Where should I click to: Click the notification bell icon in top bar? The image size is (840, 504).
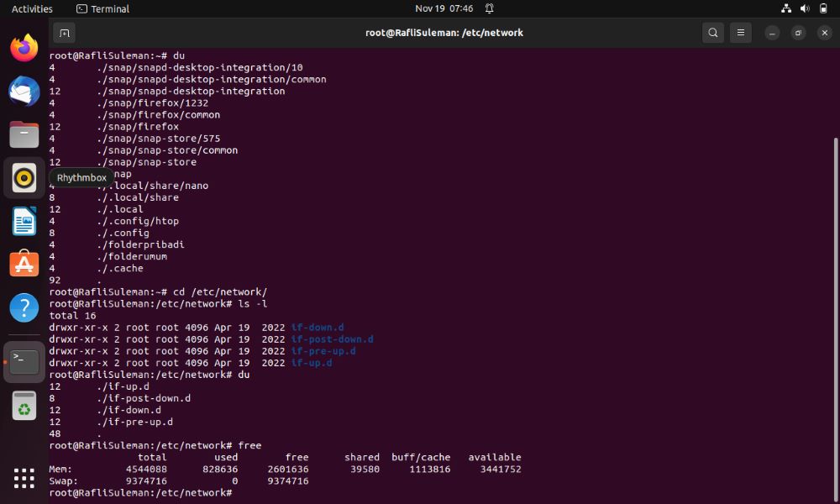[x=489, y=8]
